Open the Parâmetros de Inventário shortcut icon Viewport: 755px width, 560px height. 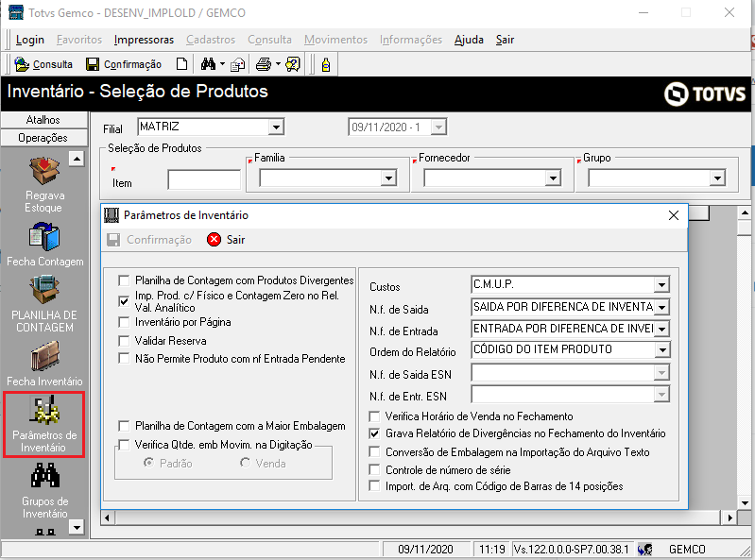44,411
